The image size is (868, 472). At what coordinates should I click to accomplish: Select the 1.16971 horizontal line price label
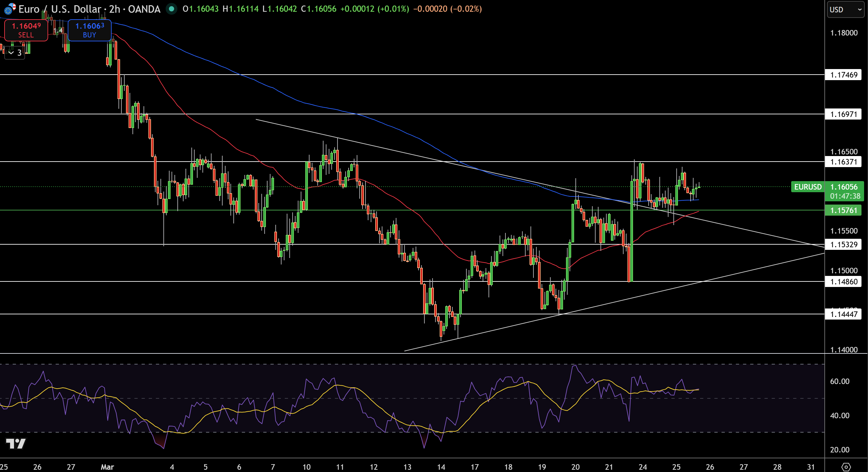pyautogui.click(x=843, y=114)
